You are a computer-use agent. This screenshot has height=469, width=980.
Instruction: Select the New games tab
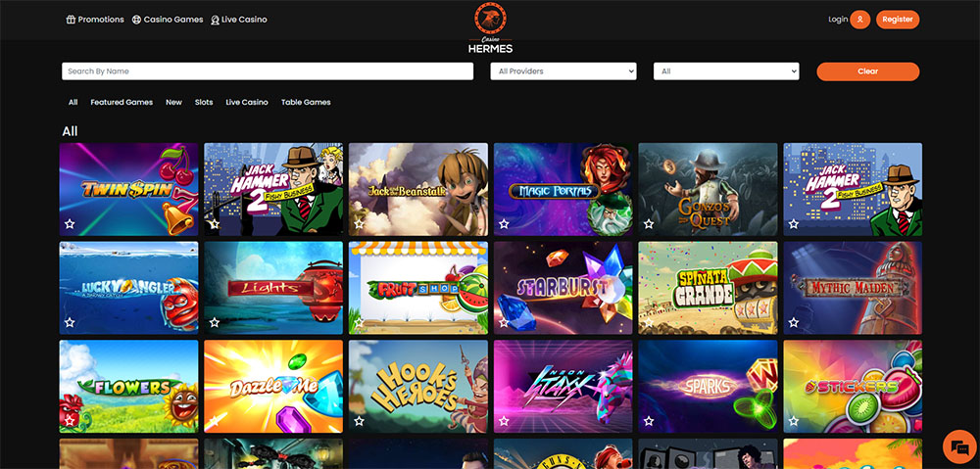tap(173, 102)
